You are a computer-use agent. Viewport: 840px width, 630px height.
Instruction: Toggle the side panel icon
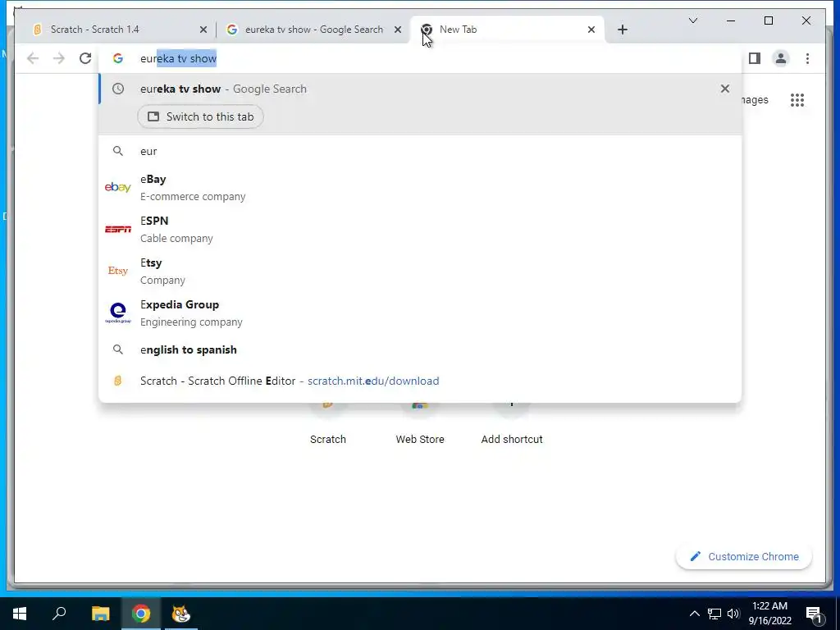tap(755, 58)
